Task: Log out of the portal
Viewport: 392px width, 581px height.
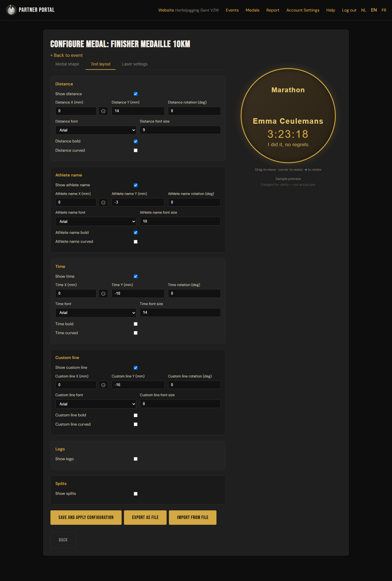Action: (349, 10)
